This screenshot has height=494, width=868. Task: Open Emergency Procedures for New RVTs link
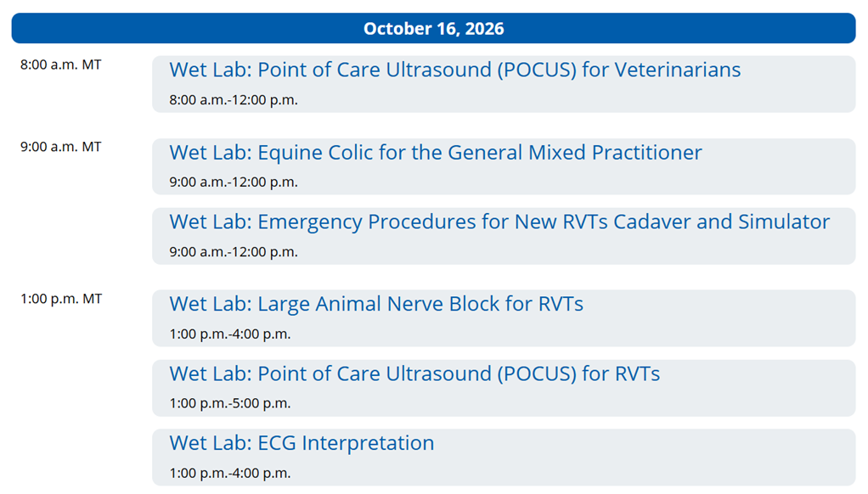pyautogui.click(x=499, y=222)
